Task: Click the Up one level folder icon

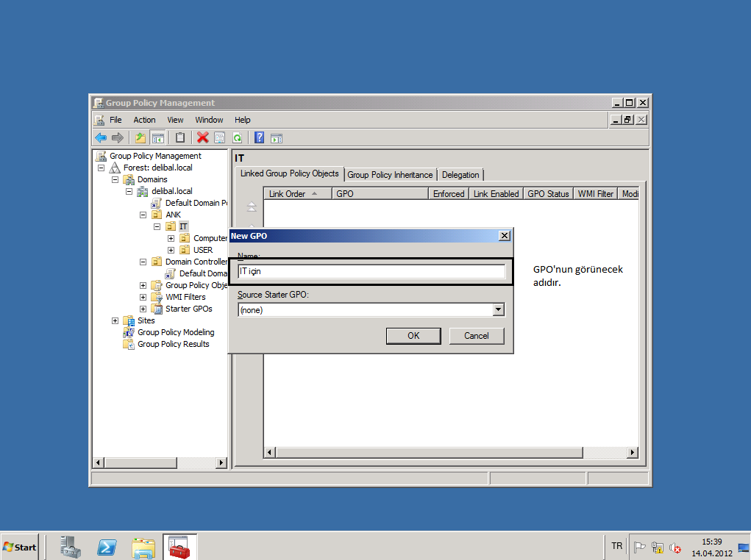Action: pos(140,137)
